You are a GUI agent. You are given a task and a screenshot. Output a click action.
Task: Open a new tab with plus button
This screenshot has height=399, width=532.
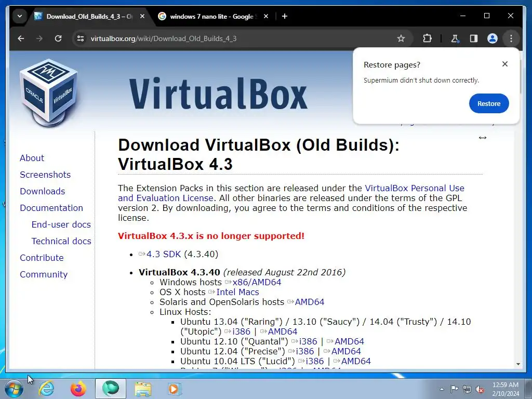tap(285, 16)
